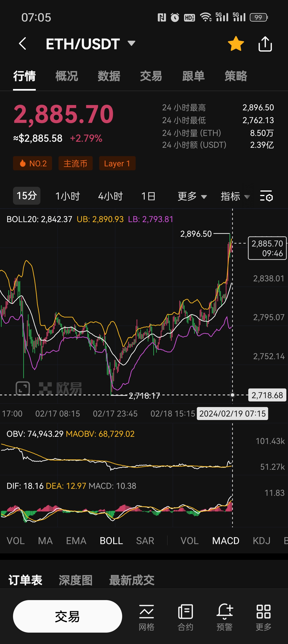Viewport: 288px width, 644px height.
Task: Select the 15分 timeframe
Action: (x=26, y=196)
